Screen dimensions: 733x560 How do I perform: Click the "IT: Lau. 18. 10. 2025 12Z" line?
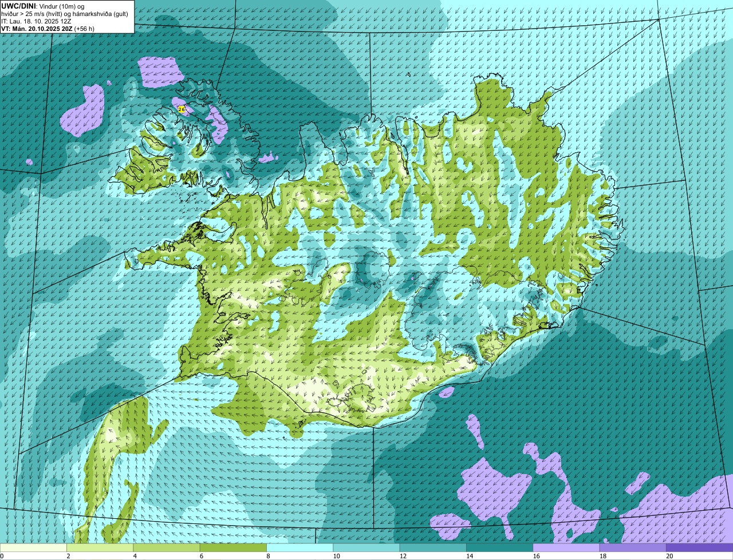[36, 21]
